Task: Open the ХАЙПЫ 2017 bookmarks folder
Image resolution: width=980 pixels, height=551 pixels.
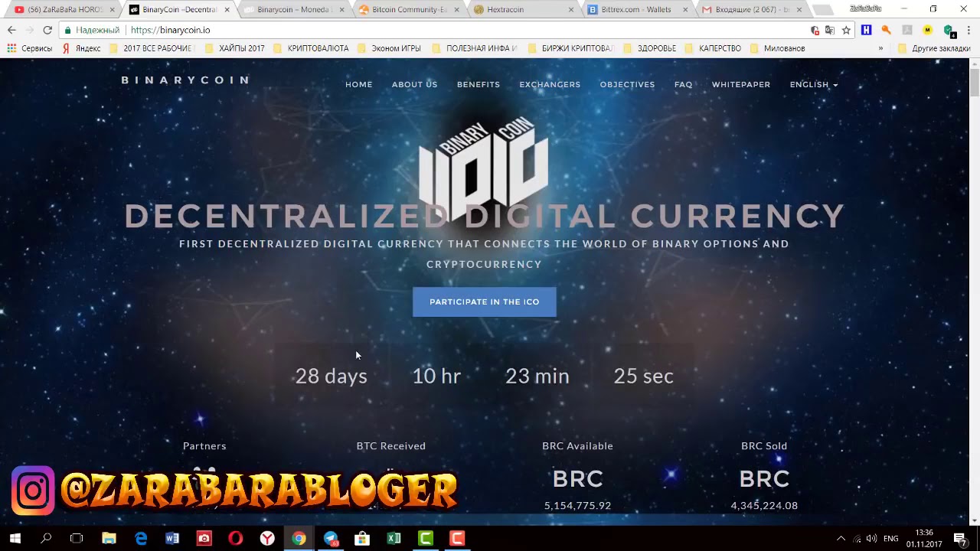Action: click(234, 48)
